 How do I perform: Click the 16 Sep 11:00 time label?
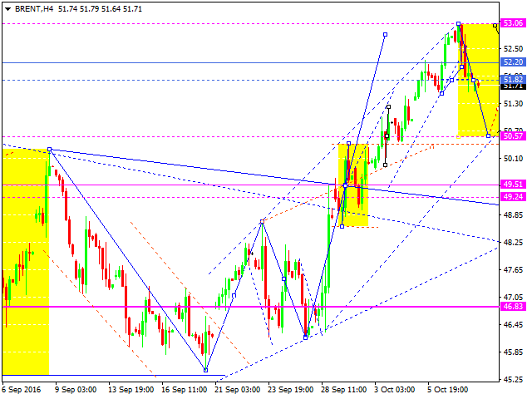(x=184, y=390)
